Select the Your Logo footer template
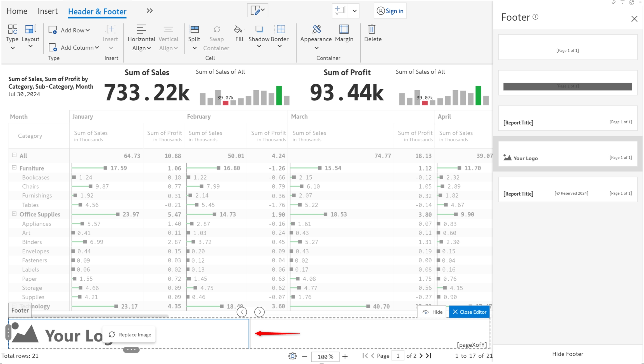 (567, 154)
